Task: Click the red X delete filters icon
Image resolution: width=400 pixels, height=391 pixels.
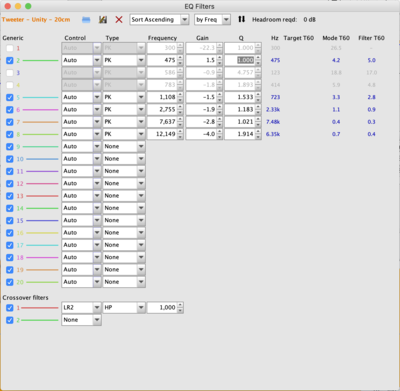Action: click(x=119, y=20)
